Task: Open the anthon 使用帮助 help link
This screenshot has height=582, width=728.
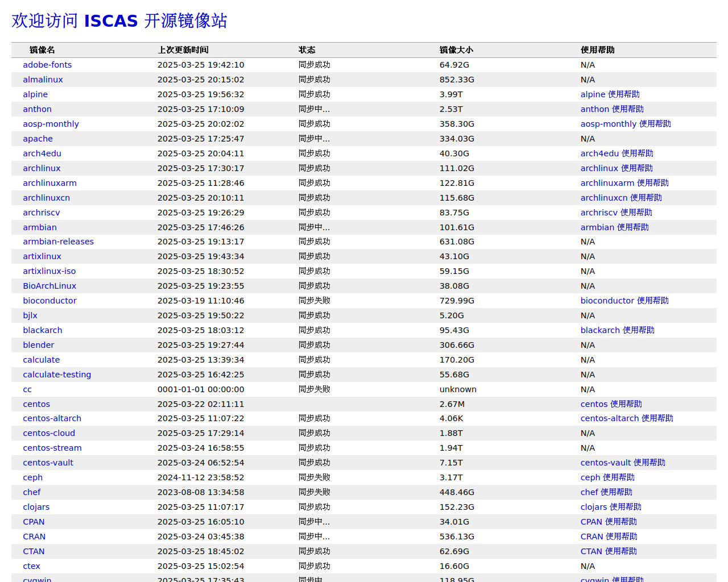Action: (612, 109)
